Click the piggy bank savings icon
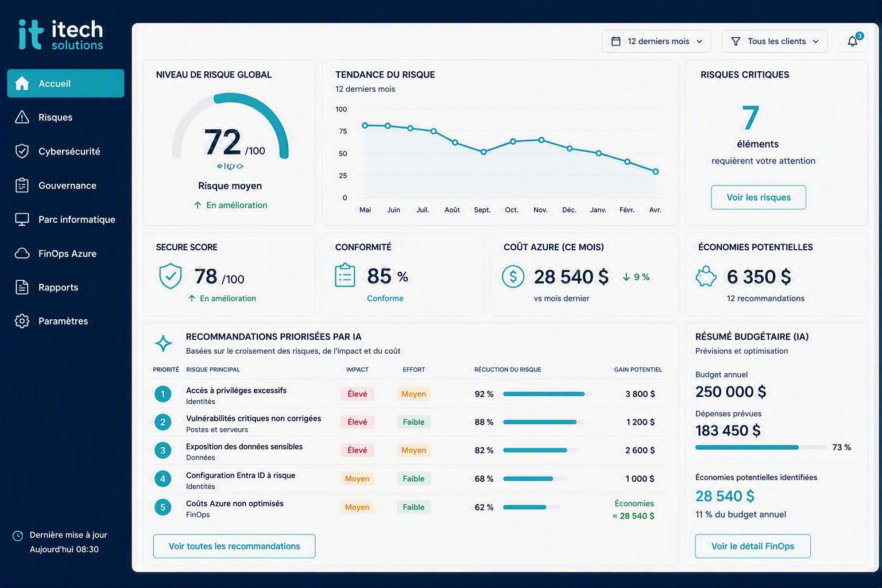The height and width of the screenshot is (588, 882). 706,277
